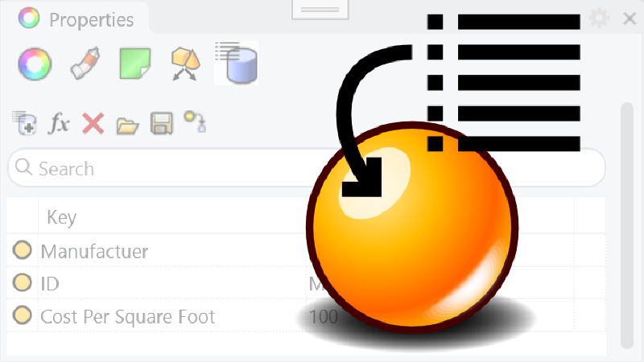
Task: Select the Attribute User Text cylinder page
Action: pos(237,64)
